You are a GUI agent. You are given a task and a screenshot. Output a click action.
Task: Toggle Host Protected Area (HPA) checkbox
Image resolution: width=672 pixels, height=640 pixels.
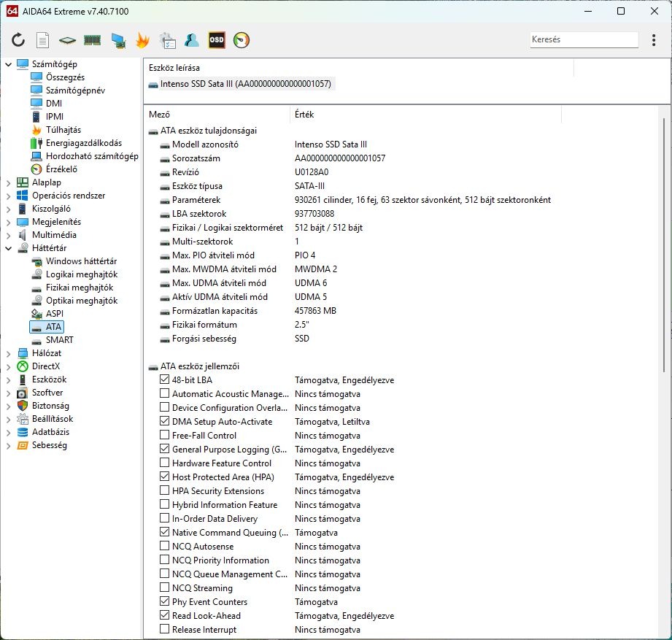click(165, 477)
